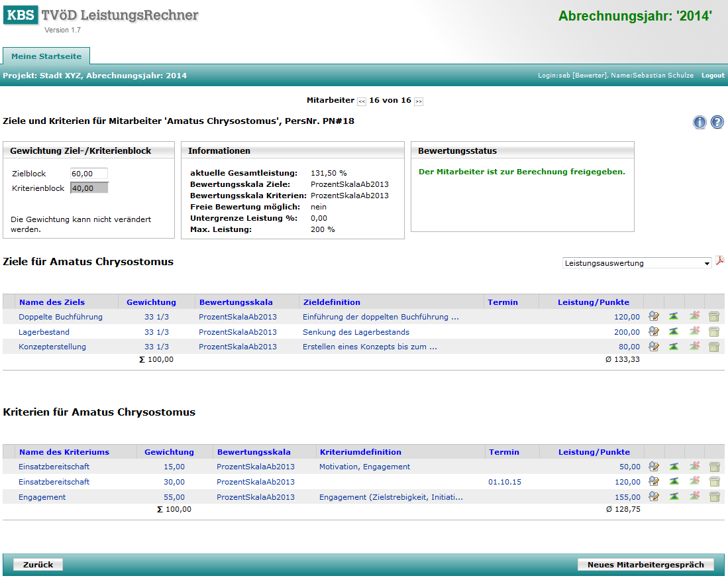Sort goals table by Gewichtung header
Viewport: 728px width, 578px height.
[x=151, y=302]
